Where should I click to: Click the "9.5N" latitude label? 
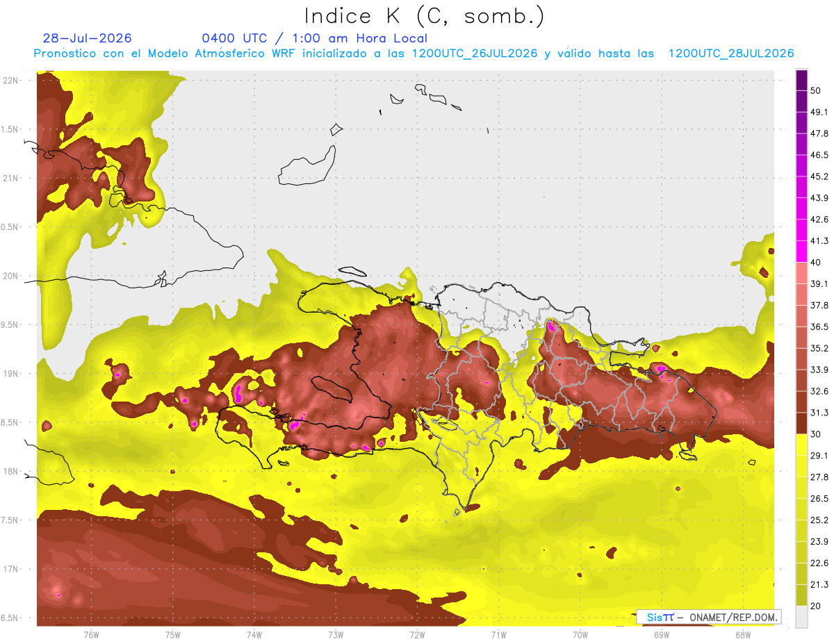click(x=10, y=324)
